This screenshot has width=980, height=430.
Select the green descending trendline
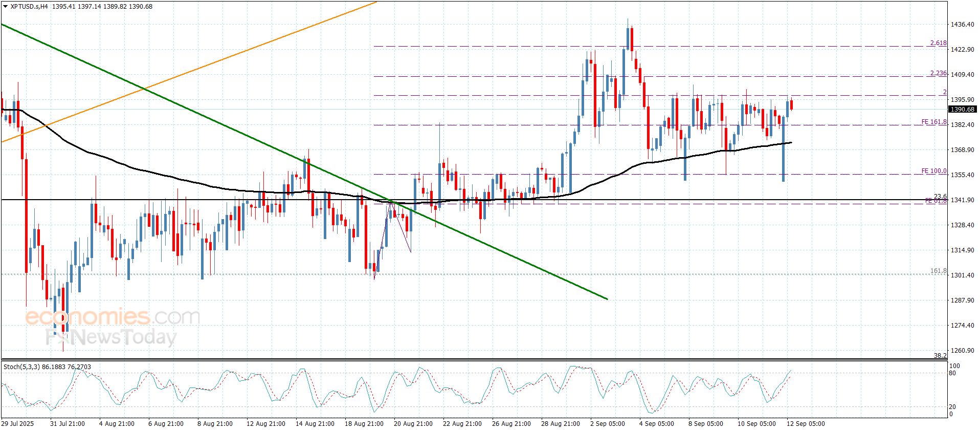click(205, 116)
